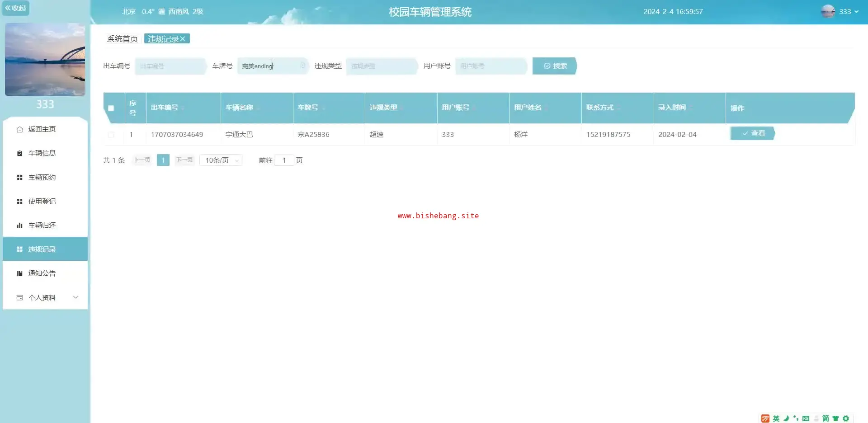Click the 查看 button for 宇通大巴
Screen dimensions: 868x423
pos(753,133)
